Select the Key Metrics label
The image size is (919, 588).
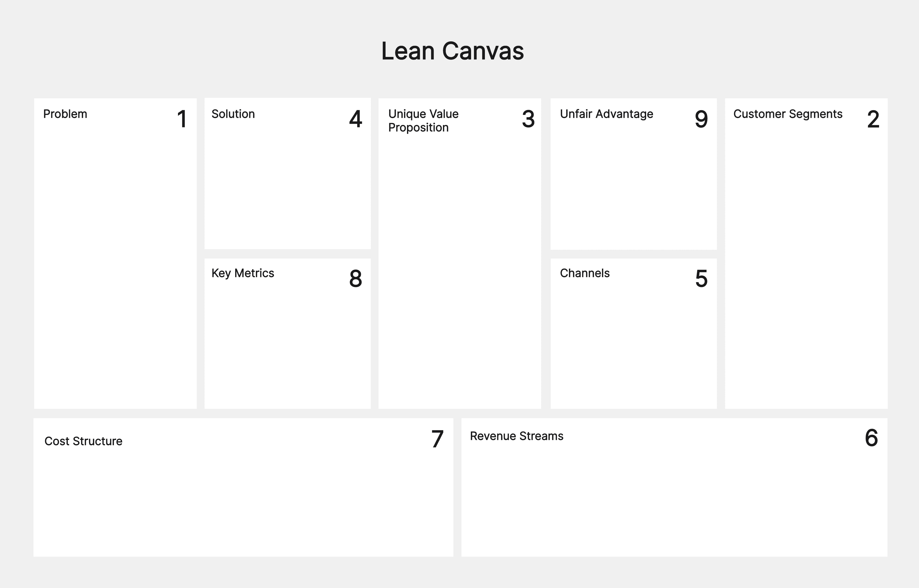[x=243, y=273]
